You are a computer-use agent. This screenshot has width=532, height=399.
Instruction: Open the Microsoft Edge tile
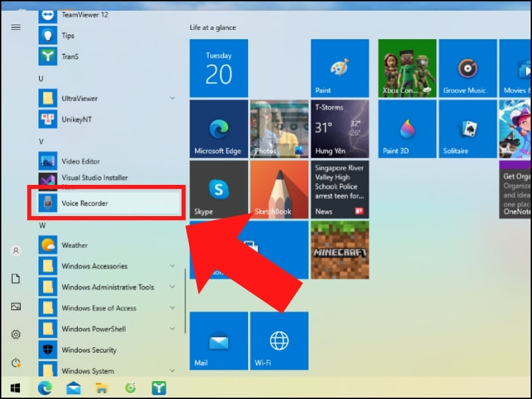coord(219,129)
